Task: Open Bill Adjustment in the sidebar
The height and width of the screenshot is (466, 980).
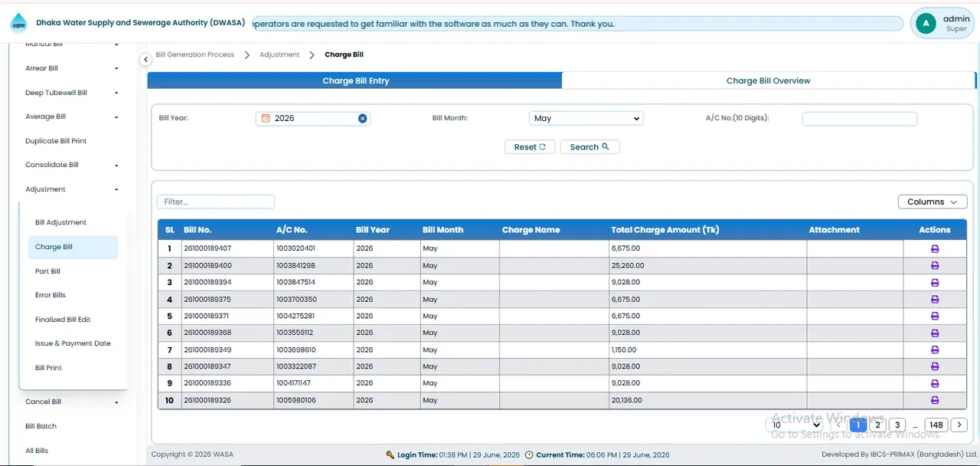Action: pos(60,222)
